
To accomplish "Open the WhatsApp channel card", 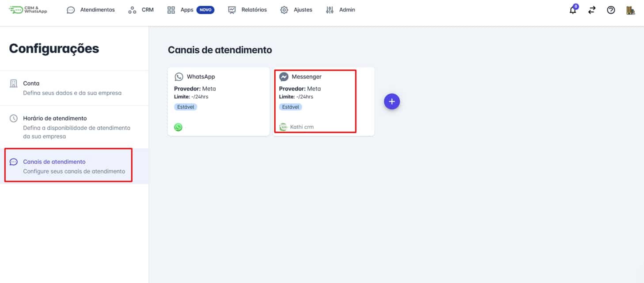I will 219,102.
